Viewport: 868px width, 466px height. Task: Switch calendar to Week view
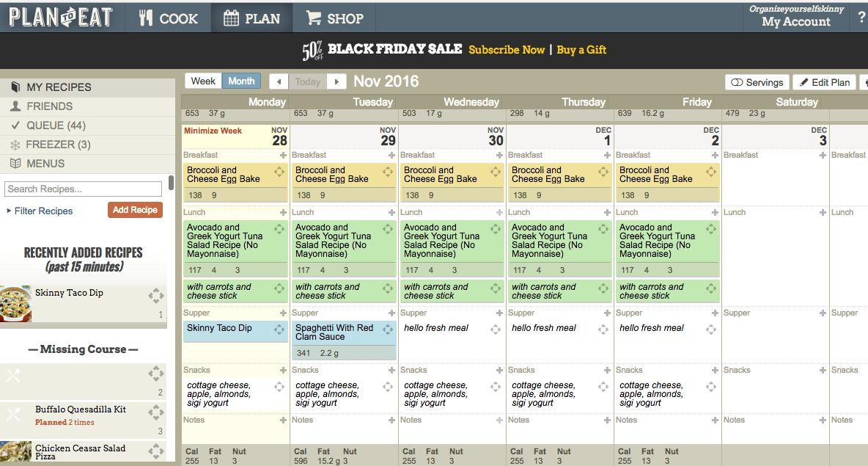pos(203,81)
